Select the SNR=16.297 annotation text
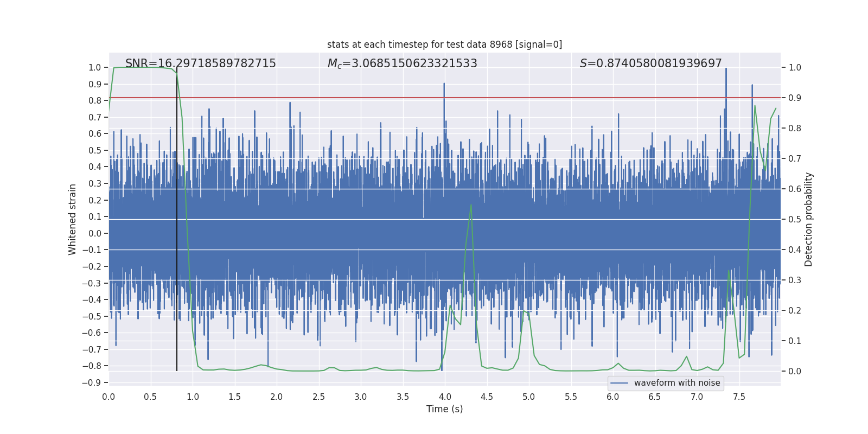Viewport: 868px width, 434px height. [200, 63]
